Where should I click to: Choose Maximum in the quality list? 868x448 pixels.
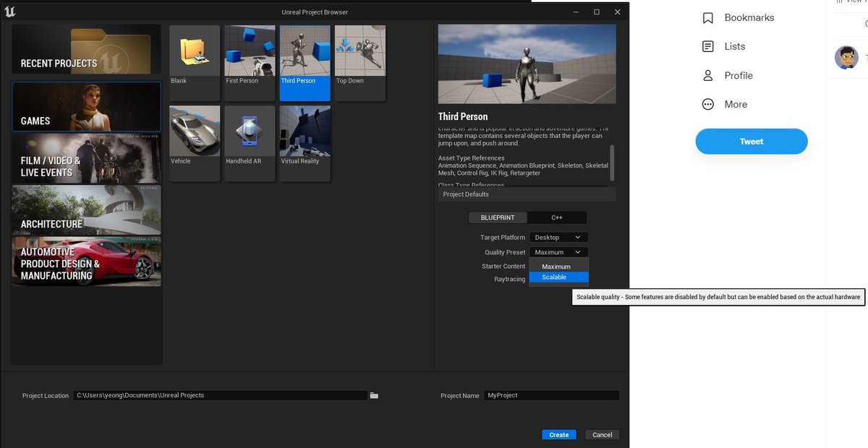click(558, 267)
